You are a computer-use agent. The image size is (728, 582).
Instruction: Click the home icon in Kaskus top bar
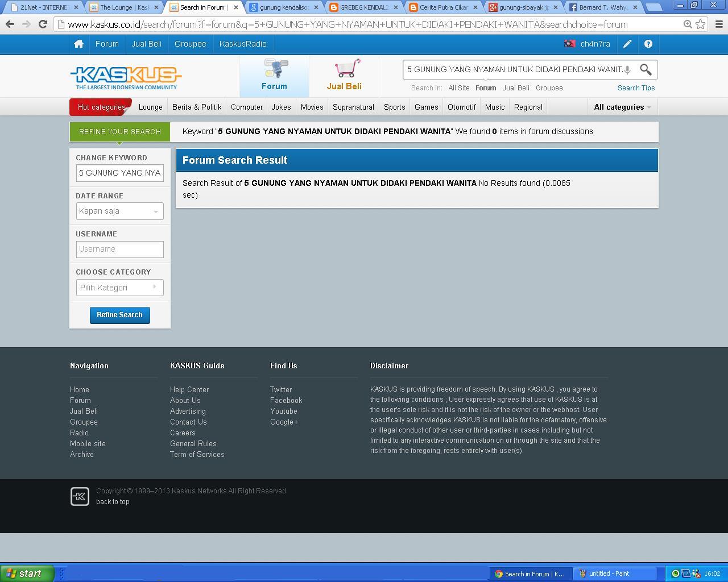tap(79, 44)
